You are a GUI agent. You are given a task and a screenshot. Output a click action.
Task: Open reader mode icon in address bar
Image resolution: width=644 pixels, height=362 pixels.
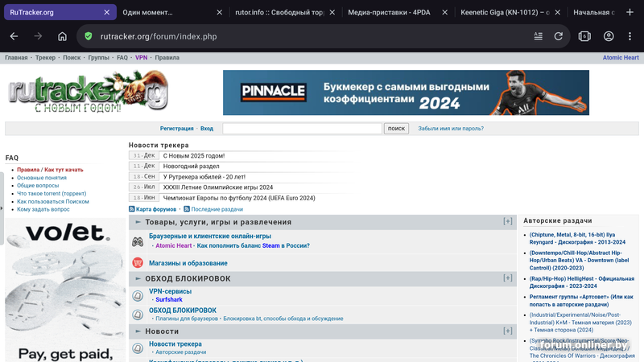point(538,36)
